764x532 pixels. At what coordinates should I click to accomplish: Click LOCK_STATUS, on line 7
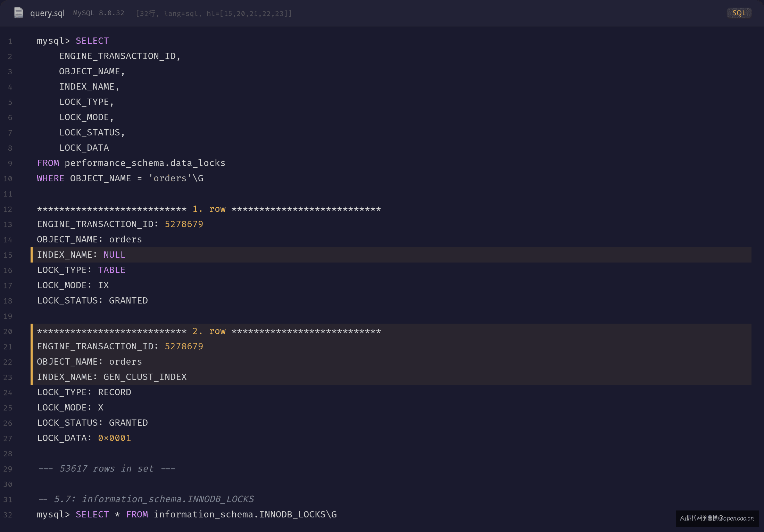click(92, 133)
